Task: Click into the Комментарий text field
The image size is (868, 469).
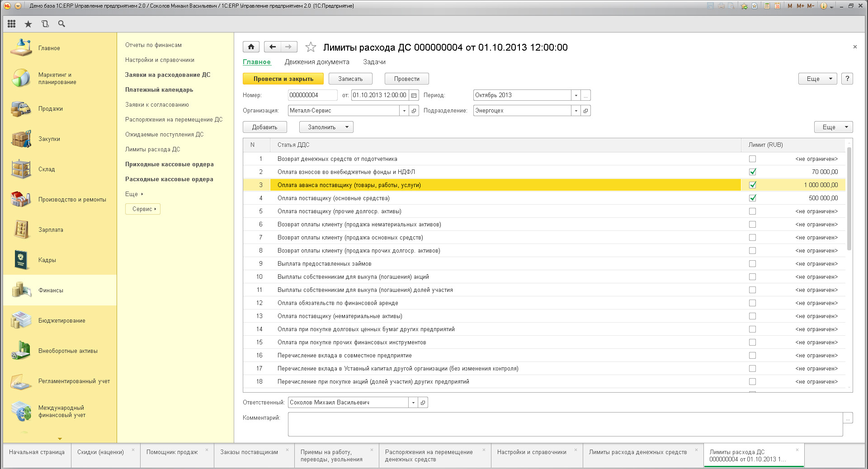Action: click(565, 424)
